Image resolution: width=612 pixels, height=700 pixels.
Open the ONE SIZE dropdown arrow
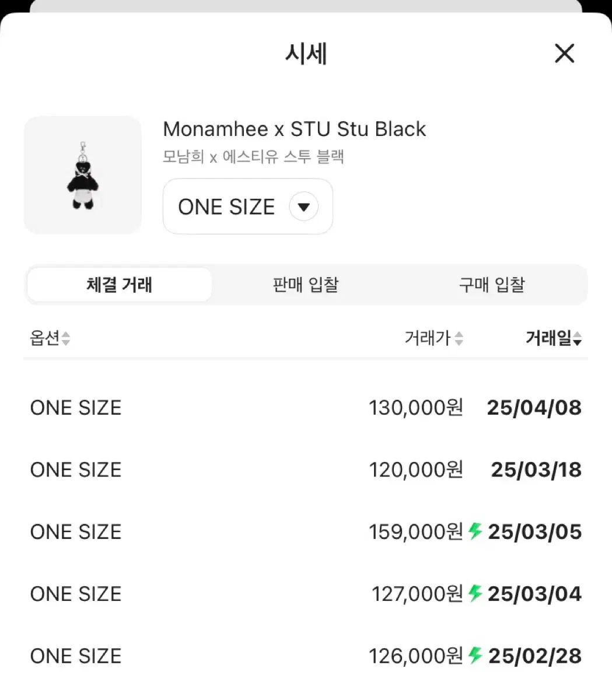(304, 206)
